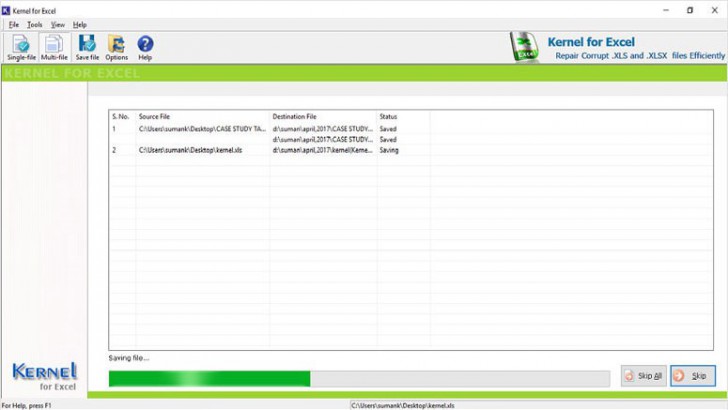Open the Tools menu

(34, 25)
